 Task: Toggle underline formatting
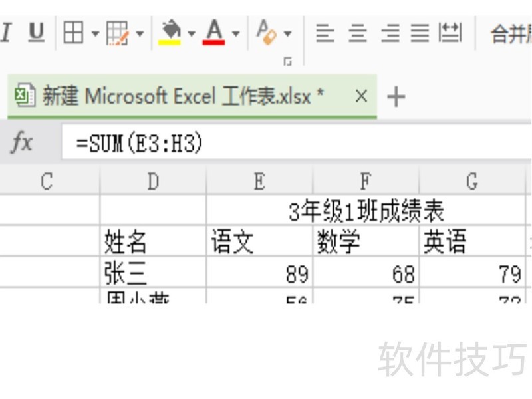click(37, 32)
